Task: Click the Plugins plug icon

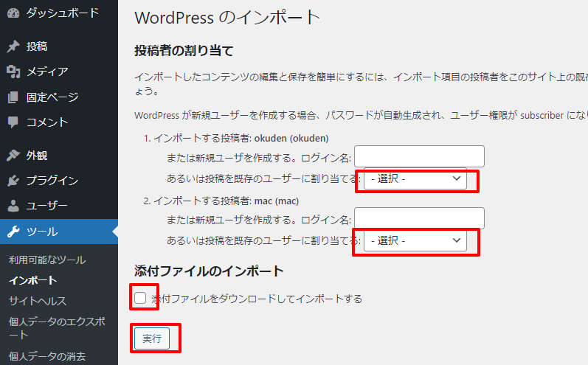Action: pos(13,181)
